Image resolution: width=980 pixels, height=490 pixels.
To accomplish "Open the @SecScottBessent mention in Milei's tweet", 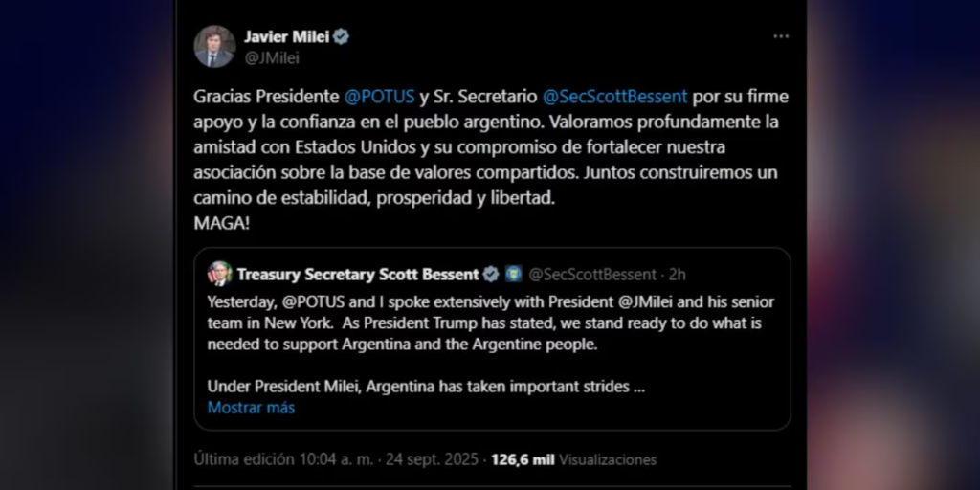I will [x=614, y=97].
